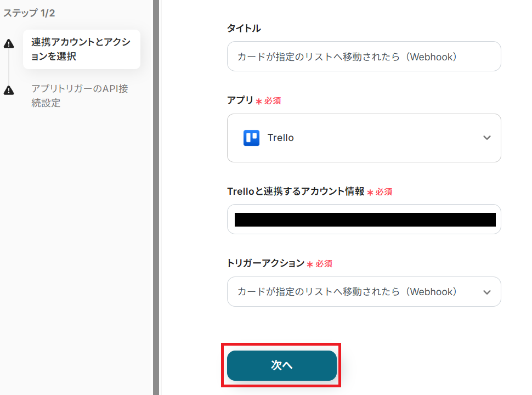The image size is (532, 395).
Task: Click the Trello account information field
Action: [x=364, y=219]
